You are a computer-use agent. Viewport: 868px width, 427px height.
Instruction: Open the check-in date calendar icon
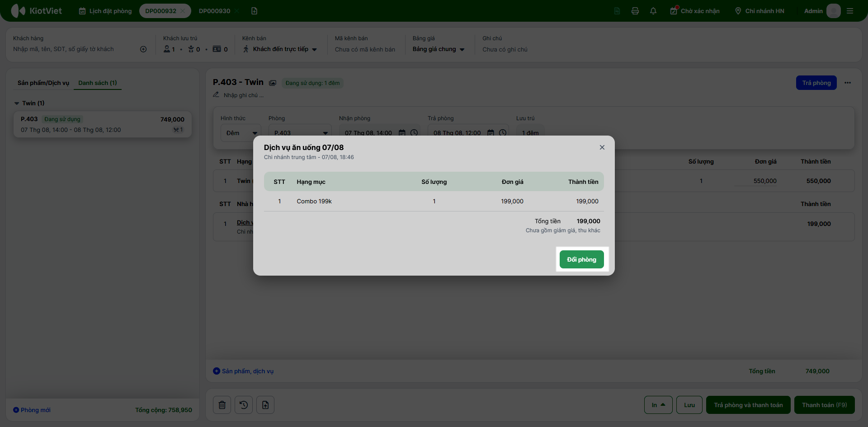click(x=402, y=133)
